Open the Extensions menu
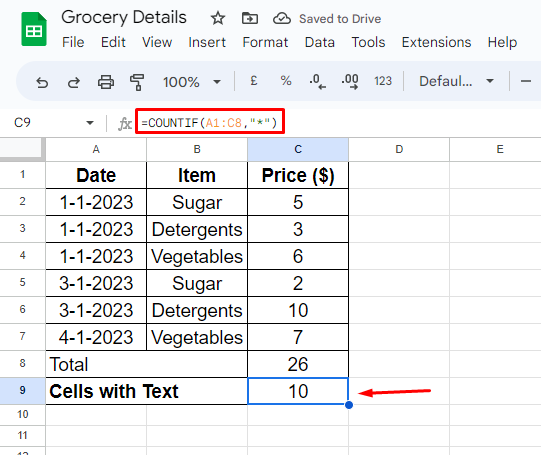 tap(436, 42)
